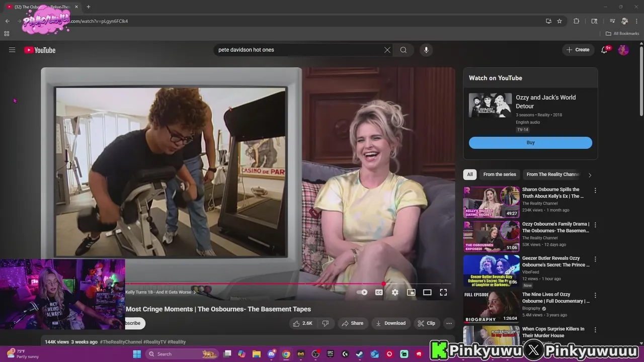Click the Download button
Screen dimensions: 644x362
[x=390, y=323]
